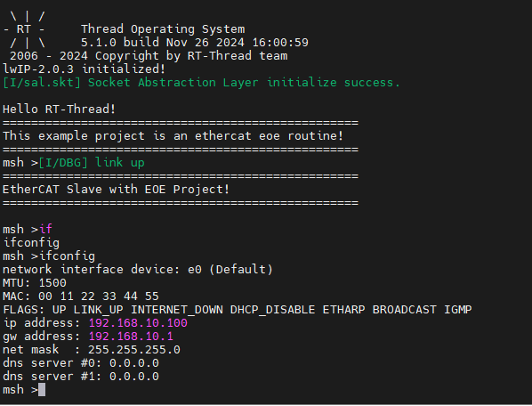
Task: Click the DHCP_DISABLE flag text
Action: [272, 310]
